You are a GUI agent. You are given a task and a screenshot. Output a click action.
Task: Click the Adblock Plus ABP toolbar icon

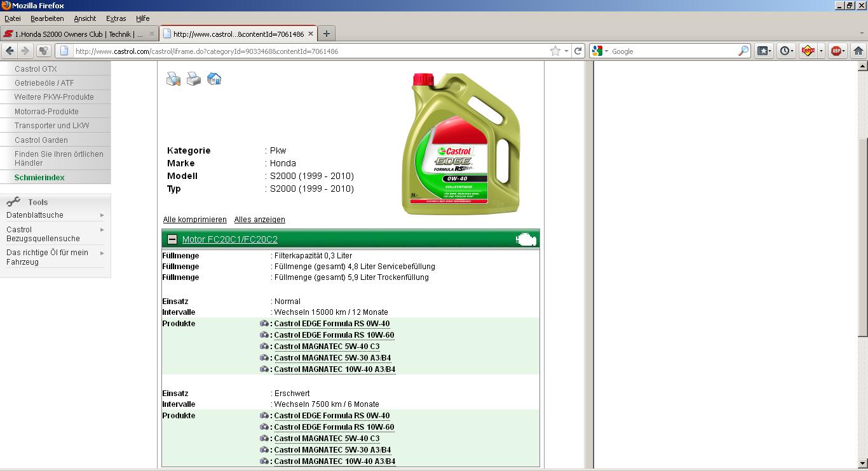coord(836,51)
